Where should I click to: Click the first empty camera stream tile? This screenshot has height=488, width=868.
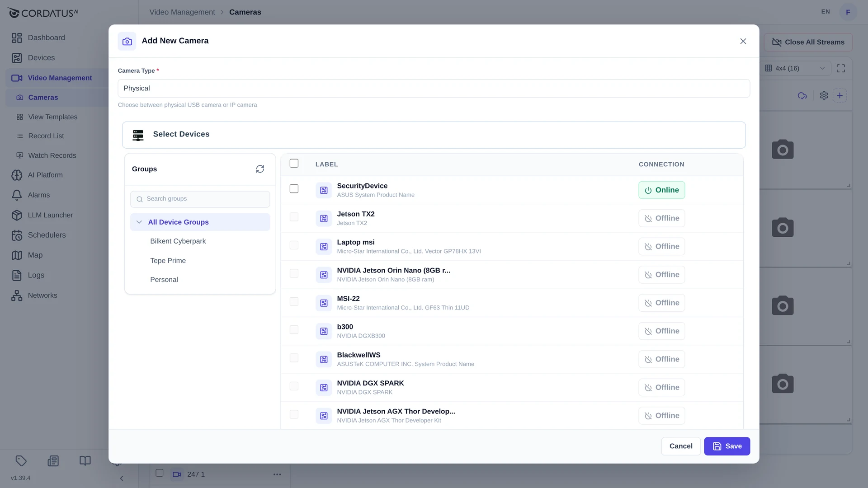click(806, 150)
